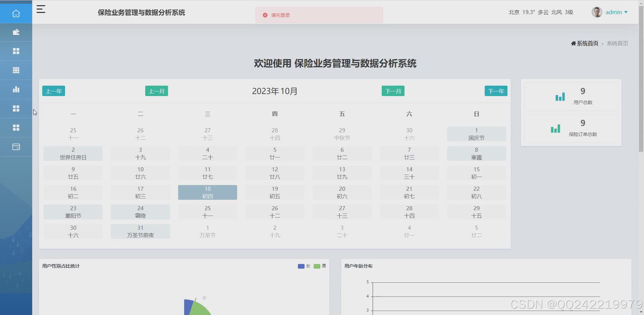Screen dimensions: 644x315
Task: Expand the bottom grid module in sidebar
Action: click(x=16, y=128)
